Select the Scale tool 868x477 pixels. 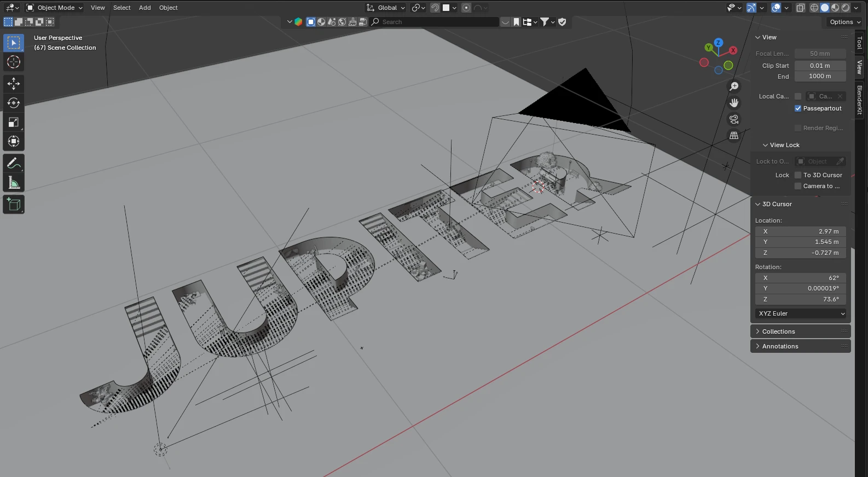tap(14, 122)
